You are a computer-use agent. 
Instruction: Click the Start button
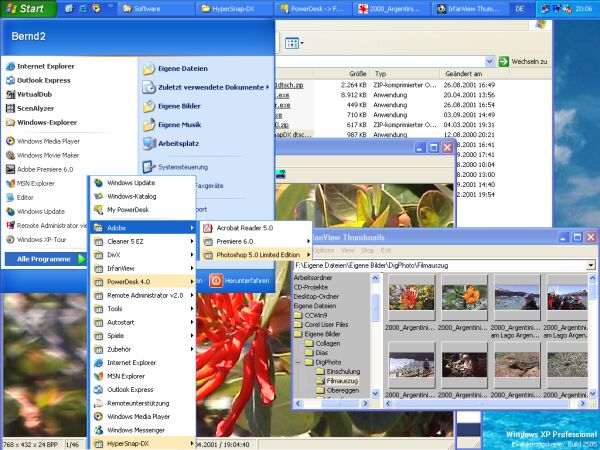[28, 8]
